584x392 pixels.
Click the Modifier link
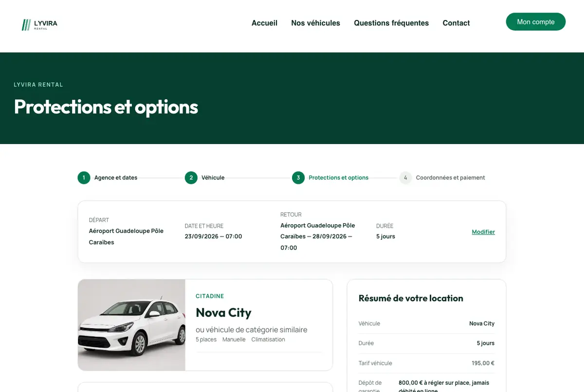tap(483, 232)
